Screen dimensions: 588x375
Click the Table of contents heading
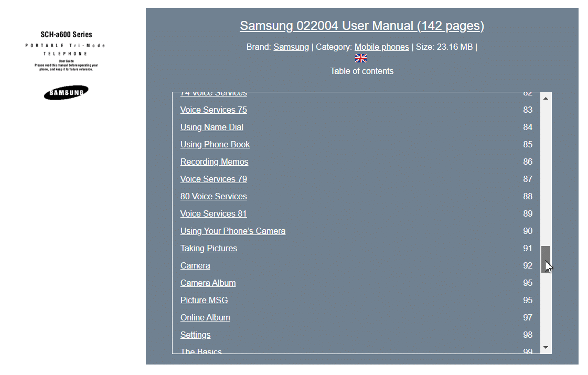tap(362, 71)
